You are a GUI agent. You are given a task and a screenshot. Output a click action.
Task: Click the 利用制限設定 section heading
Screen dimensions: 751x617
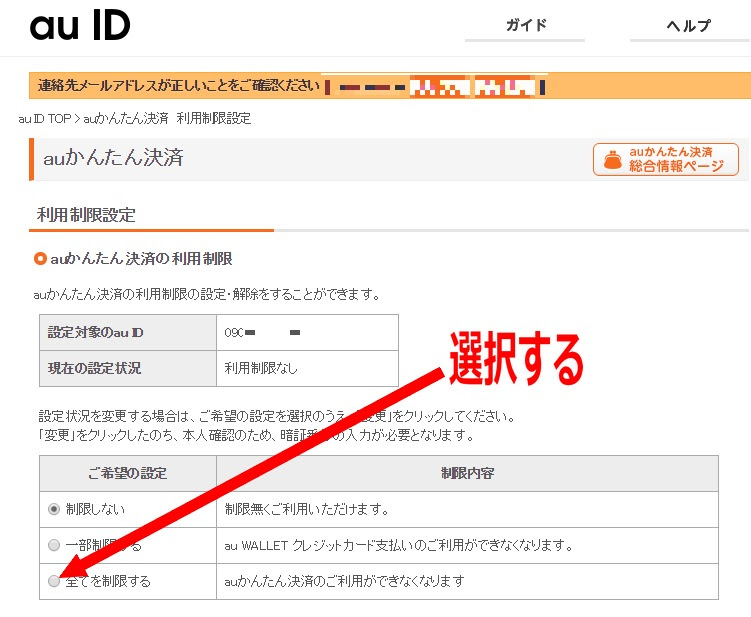pyautogui.click(x=86, y=215)
